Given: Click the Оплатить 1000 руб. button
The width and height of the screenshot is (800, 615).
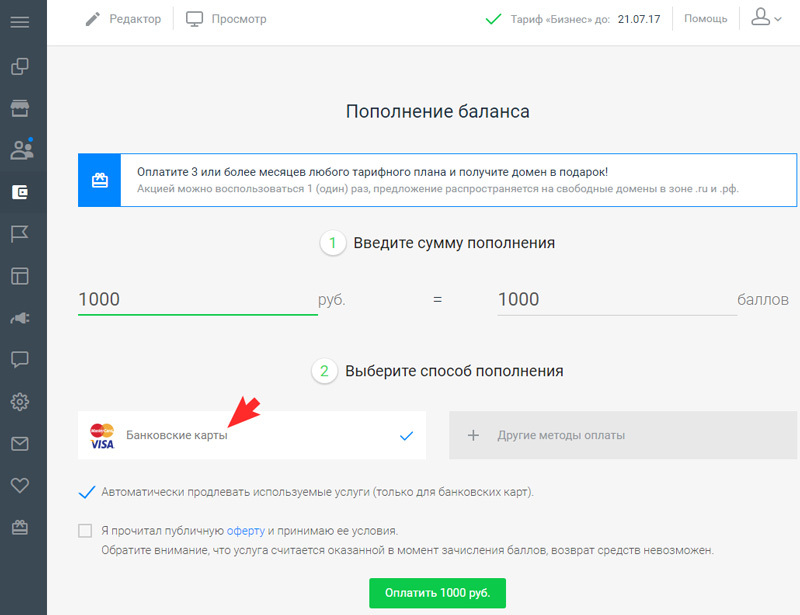Looking at the screenshot, I should [437, 593].
